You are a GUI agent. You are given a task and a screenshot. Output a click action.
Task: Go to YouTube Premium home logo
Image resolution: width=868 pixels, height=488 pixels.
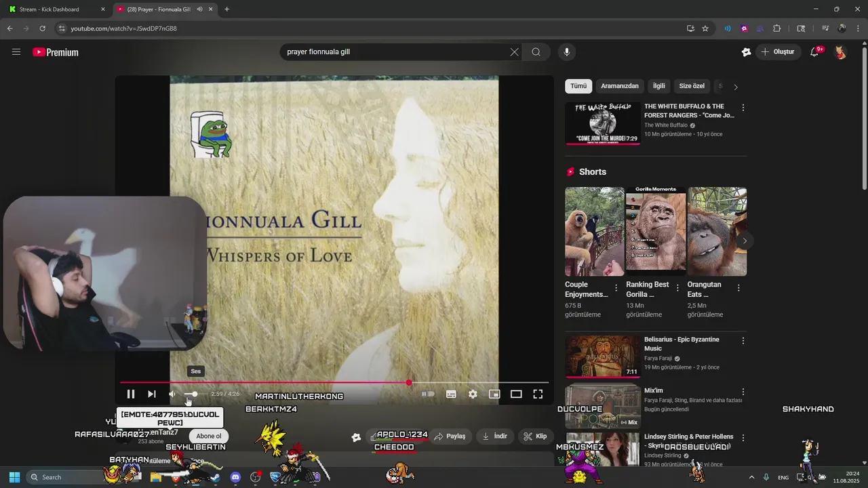(56, 52)
